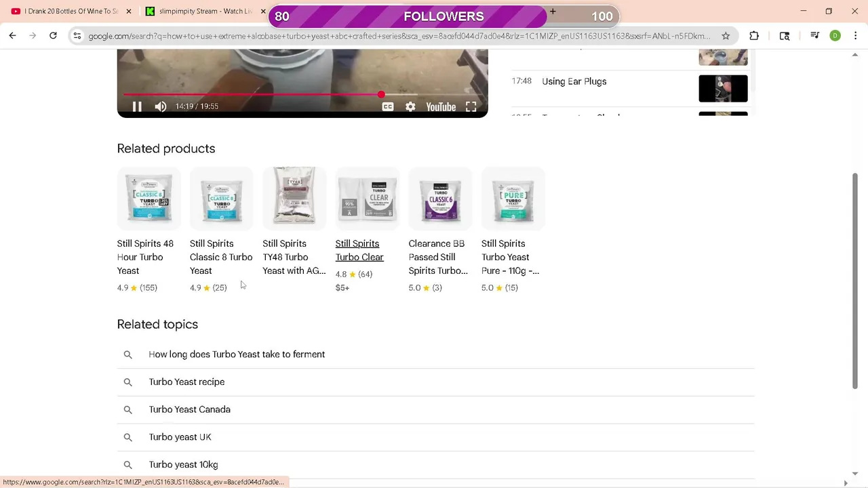Open Clearance BB Passed Still Spirits product

point(438,257)
